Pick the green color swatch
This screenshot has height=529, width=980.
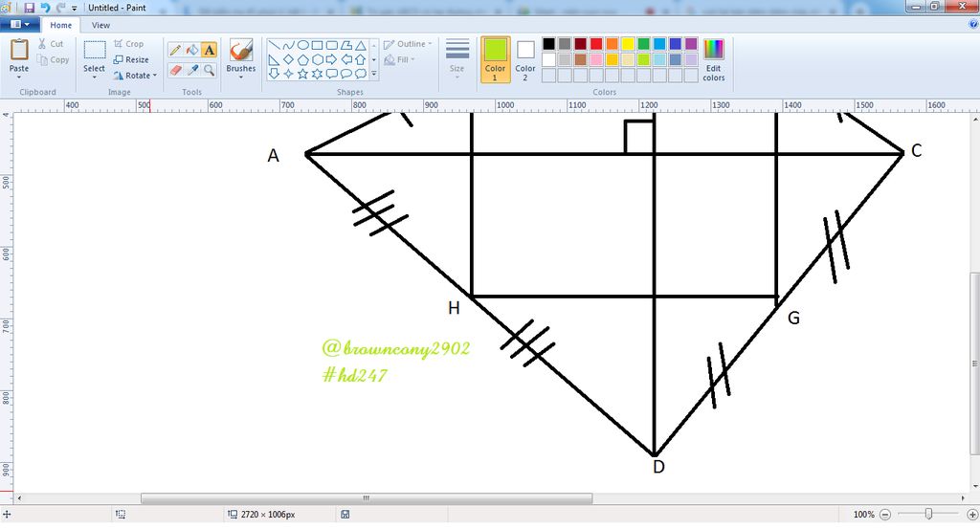(x=643, y=44)
